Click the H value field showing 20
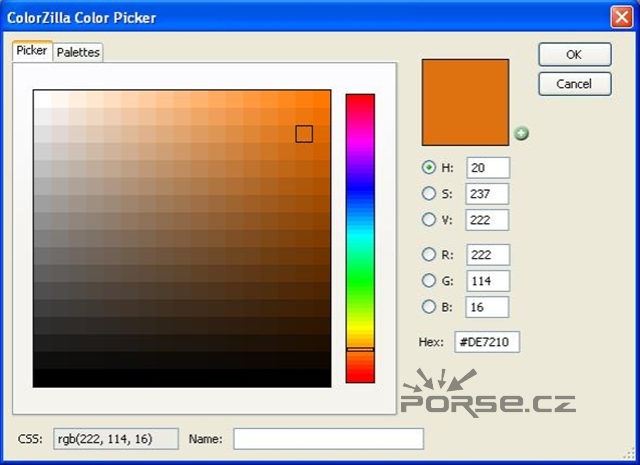Screen dimensions: 640x465 click(488, 167)
